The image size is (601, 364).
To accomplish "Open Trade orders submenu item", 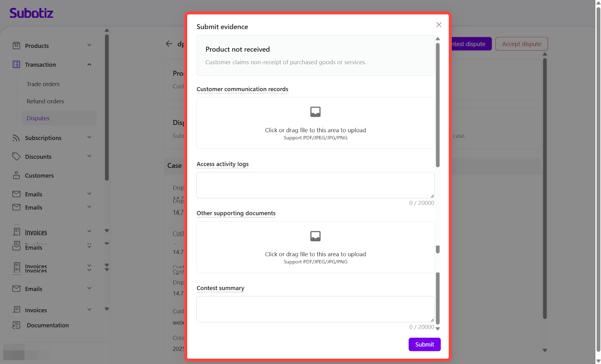I will click(x=43, y=84).
